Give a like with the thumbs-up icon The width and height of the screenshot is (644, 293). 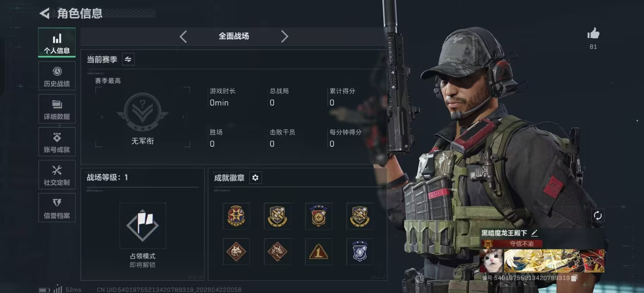(593, 34)
